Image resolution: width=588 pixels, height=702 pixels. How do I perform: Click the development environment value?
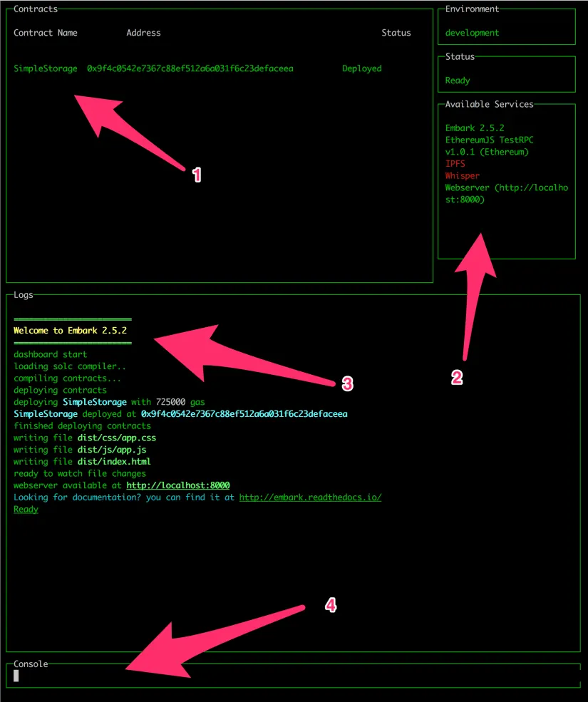click(472, 33)
